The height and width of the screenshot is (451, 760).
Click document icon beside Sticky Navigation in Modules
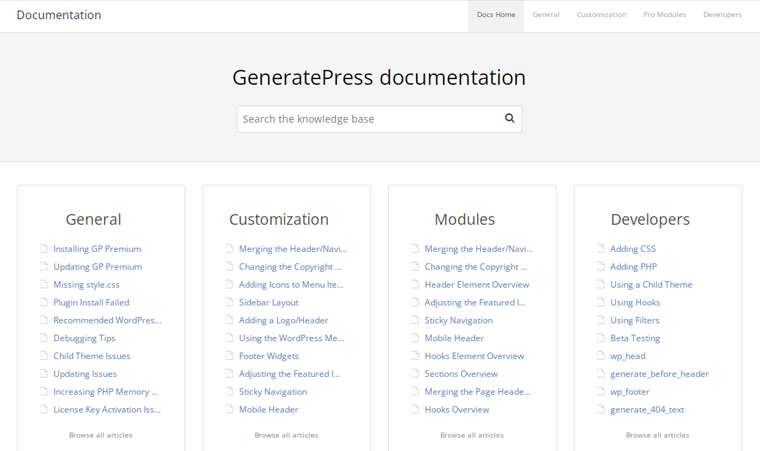click(x=415, y=320)
